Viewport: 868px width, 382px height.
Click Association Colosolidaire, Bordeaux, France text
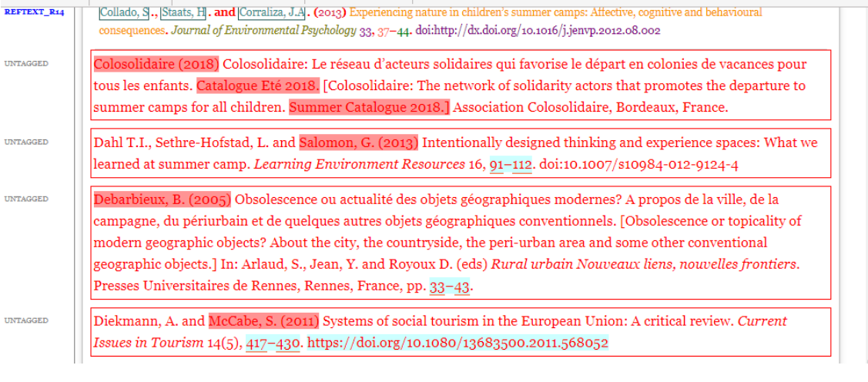click(590, 108)
